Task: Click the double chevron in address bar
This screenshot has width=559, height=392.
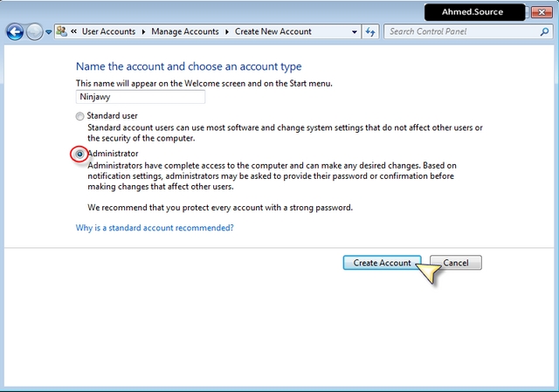Action: (x=73, y=31)
